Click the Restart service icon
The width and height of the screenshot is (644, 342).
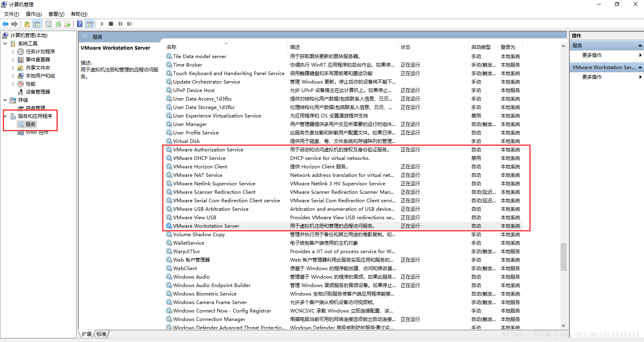[130, 24]
